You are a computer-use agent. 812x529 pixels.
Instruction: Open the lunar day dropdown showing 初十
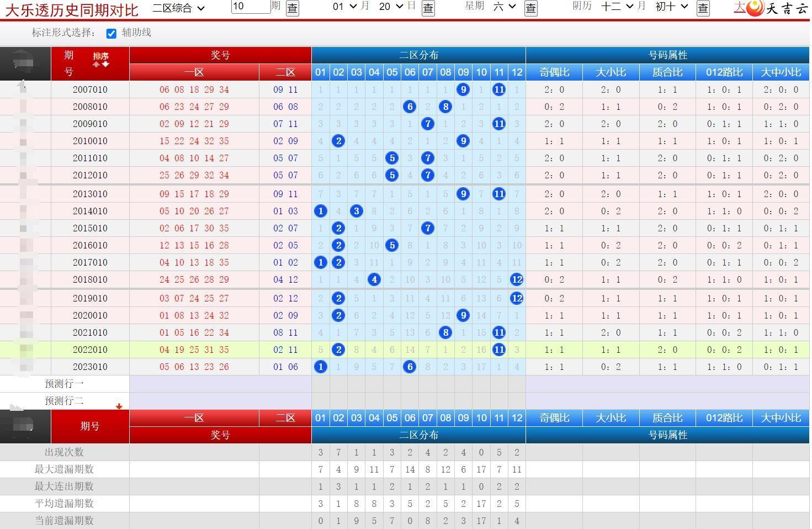click(x=672, y=7)
